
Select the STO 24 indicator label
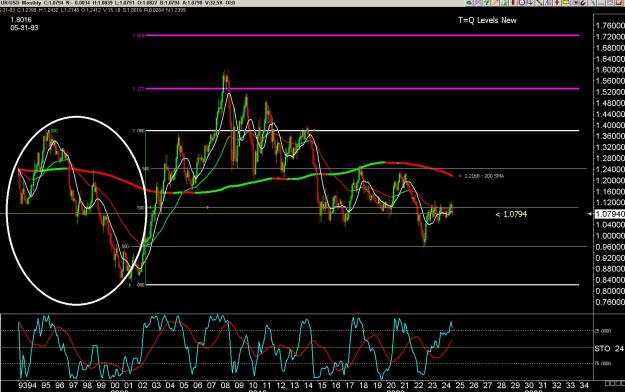coord(609,349)
